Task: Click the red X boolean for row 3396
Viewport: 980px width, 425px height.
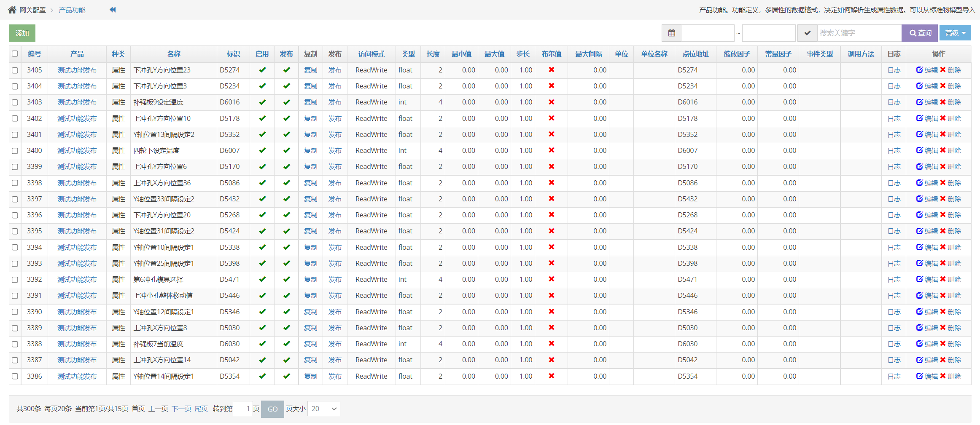Action: pyautogui.click(x=551, y=215)
